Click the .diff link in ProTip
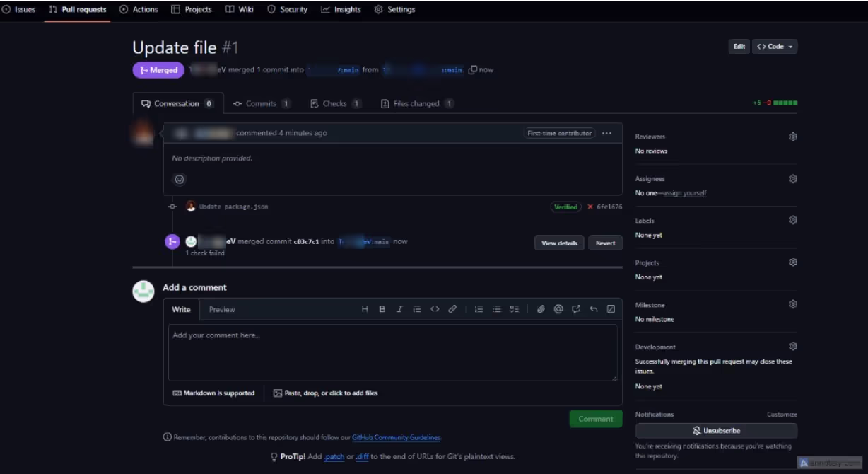 tap(362, 457)
